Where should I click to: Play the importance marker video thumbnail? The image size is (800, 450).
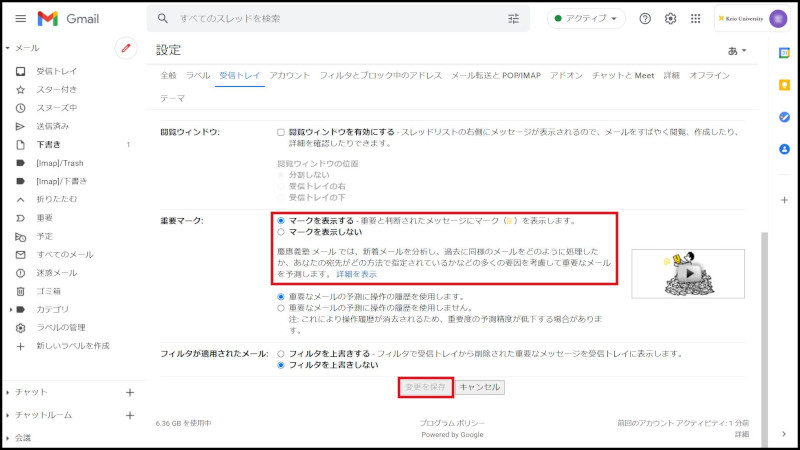pyautogui.click(x=687, y=273)
